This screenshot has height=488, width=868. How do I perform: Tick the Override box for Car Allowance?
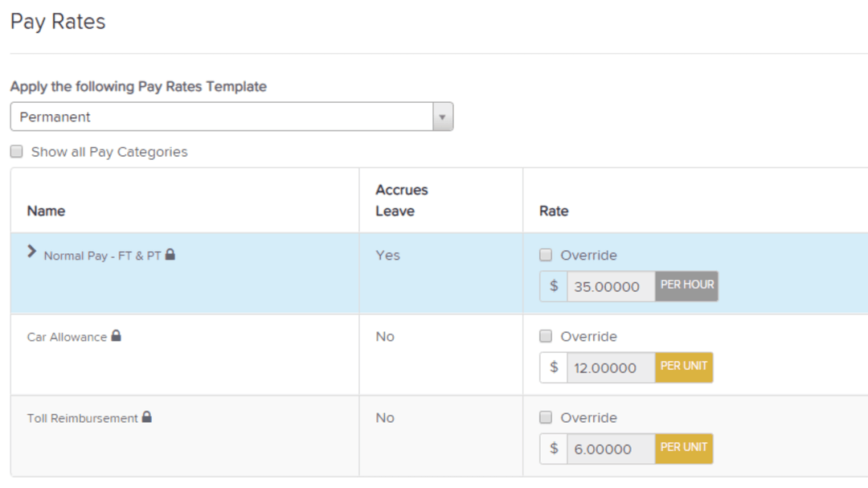(x=546, y=336)
